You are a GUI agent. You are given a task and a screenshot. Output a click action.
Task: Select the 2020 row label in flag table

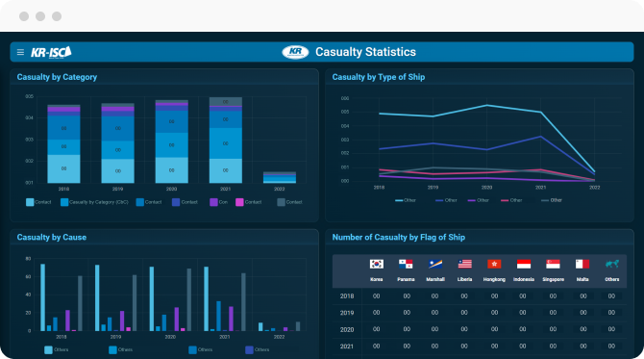[347, 329]
